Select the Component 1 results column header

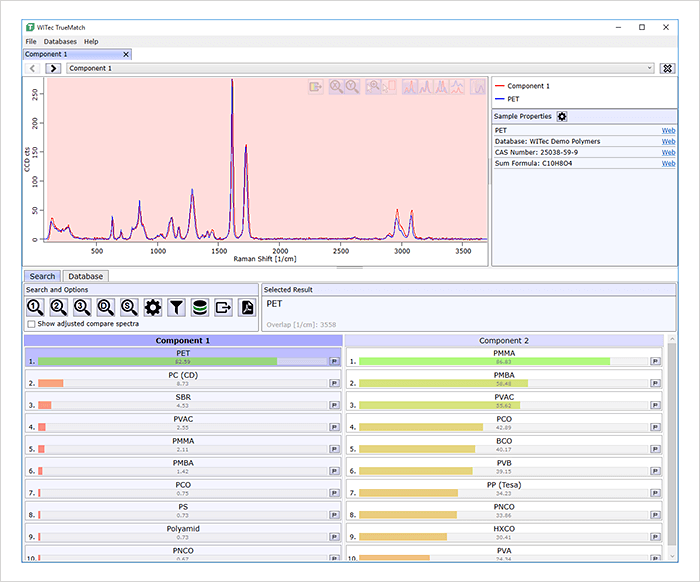tap(183, 341)
